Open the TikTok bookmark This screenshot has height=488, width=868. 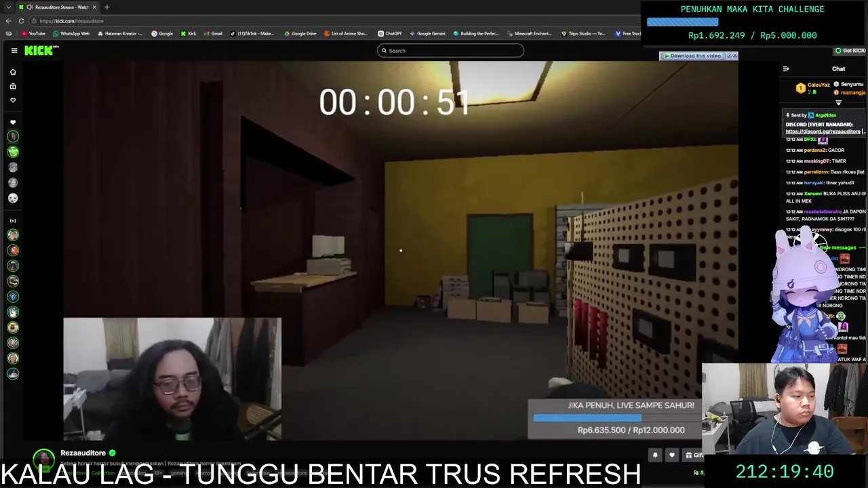click(252, 33)
